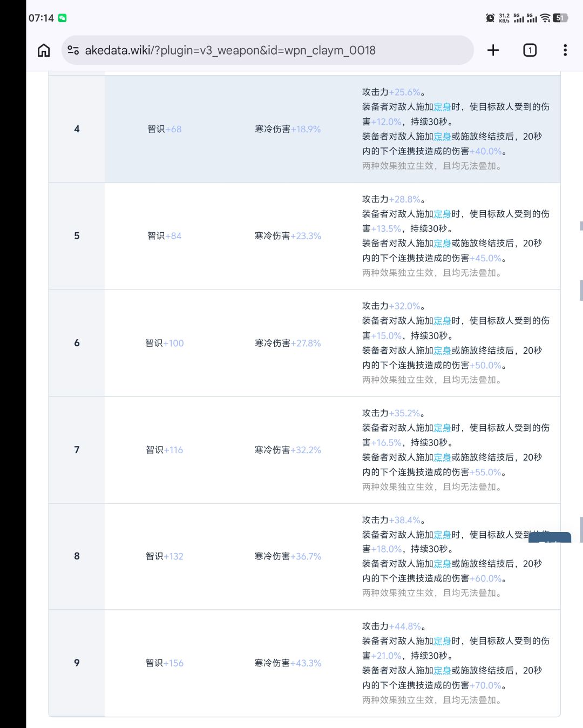583x728 pixels.
Task: Open 定身 link before 时 in level 9 row
Action: click(442, 641)
